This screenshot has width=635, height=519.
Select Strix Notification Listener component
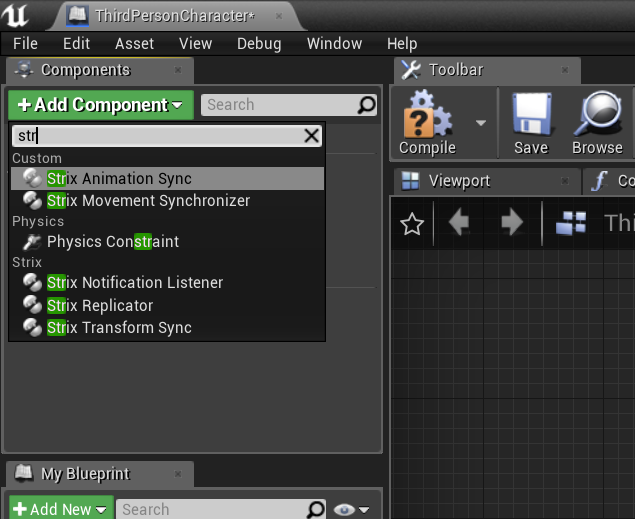pos(167,283)
